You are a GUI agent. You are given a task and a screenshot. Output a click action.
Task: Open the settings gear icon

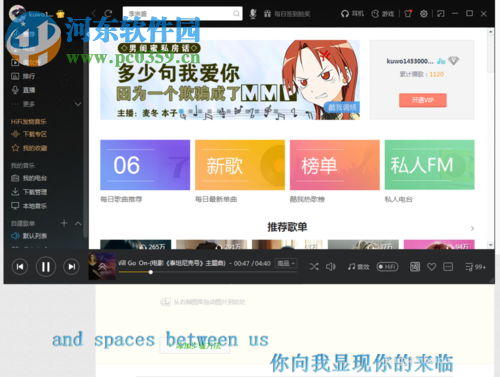(x=424, y=14)
